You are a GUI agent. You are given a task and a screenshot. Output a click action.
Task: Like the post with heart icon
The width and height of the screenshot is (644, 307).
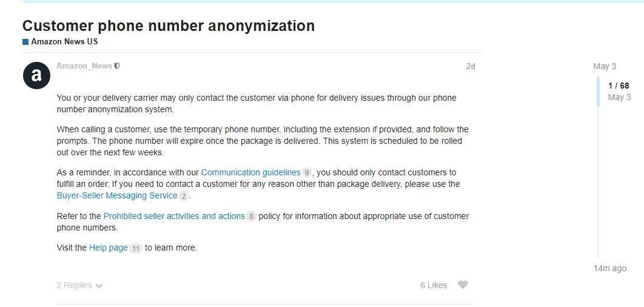(463, 285)
